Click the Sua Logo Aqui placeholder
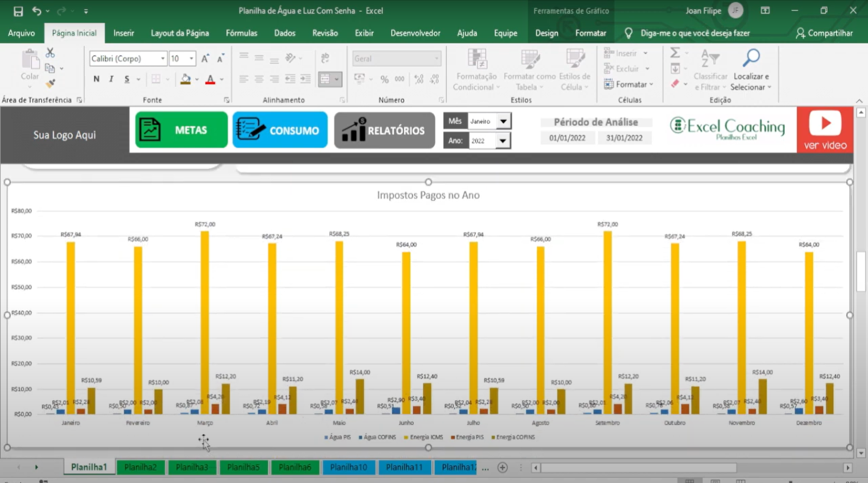Viewport: 868px width, 483px height. (x=65, y=135)
